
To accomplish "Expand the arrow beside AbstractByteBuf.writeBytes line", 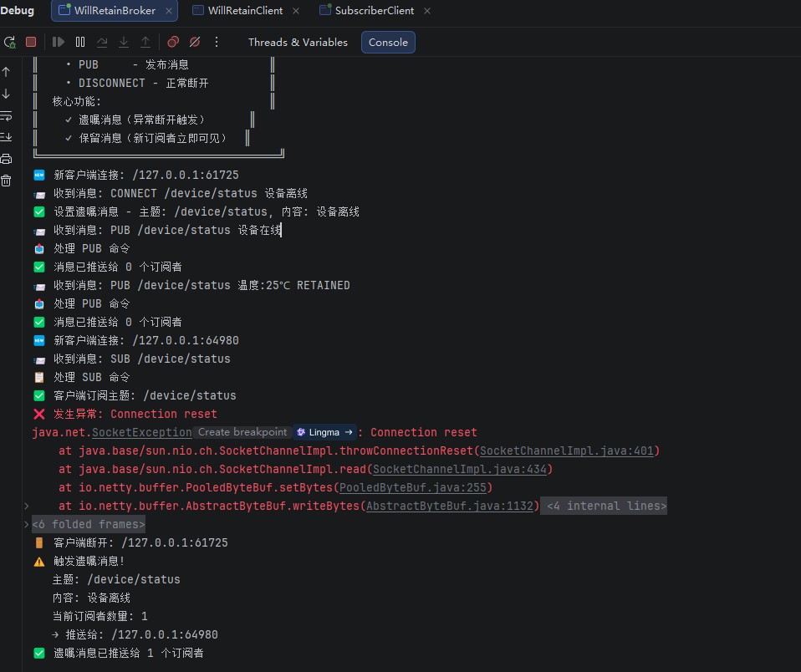I will [27, 506].
